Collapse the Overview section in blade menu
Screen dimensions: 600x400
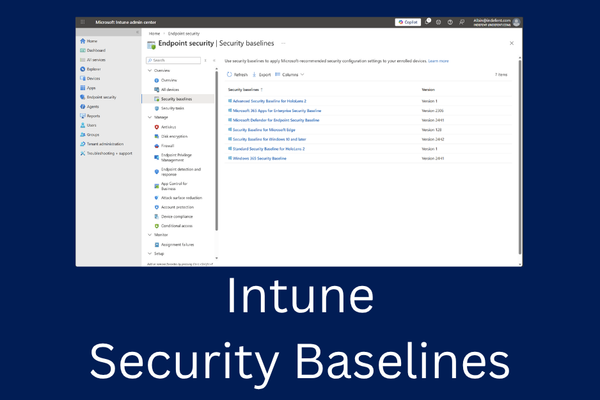point(150,70)
